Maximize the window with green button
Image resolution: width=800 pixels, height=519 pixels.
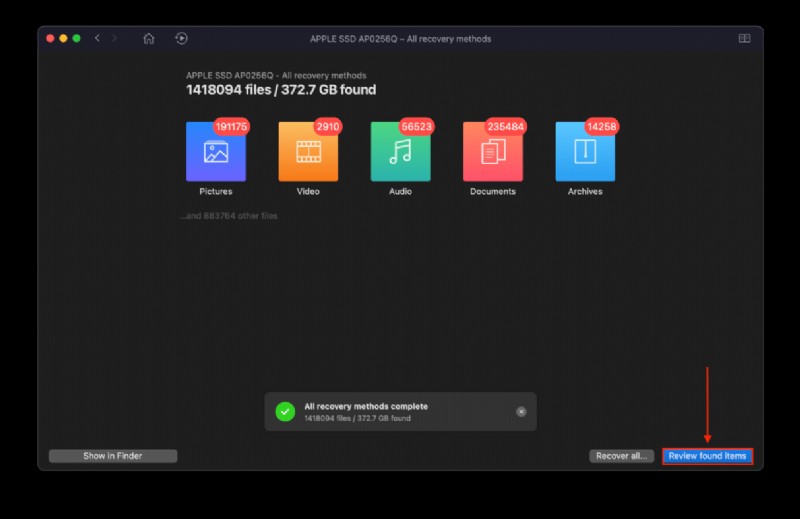[77, 38]
